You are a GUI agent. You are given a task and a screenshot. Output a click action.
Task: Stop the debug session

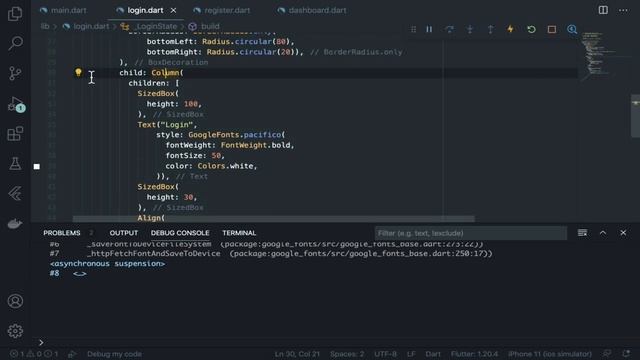pyautogui.click(x=552, y=29)
